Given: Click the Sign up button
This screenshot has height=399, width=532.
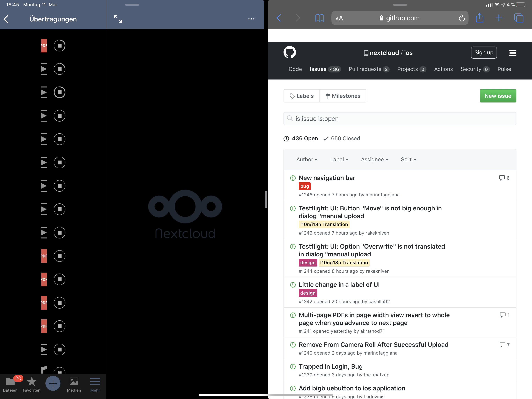Looking at the screenshot, I should tap(484, 52).
